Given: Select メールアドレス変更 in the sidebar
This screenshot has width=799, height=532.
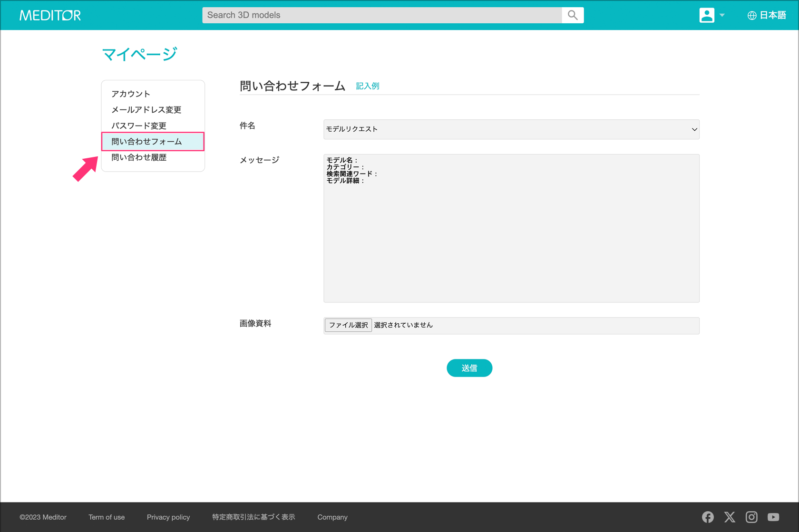Looking at the screenshot, I should (x=146, y=110).
